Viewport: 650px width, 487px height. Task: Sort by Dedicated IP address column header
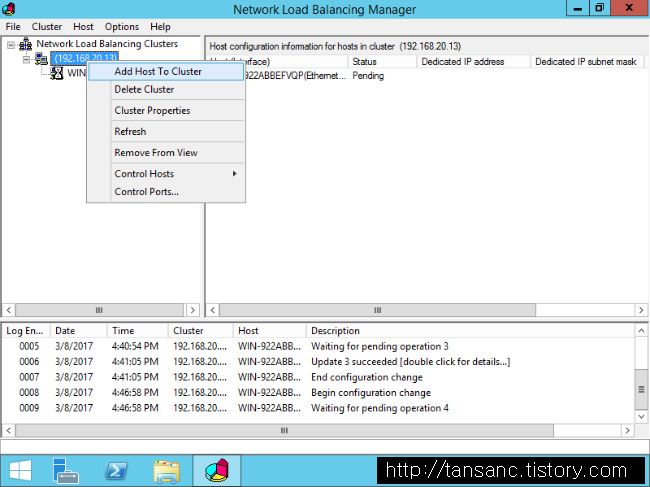(x=473, y=62)
